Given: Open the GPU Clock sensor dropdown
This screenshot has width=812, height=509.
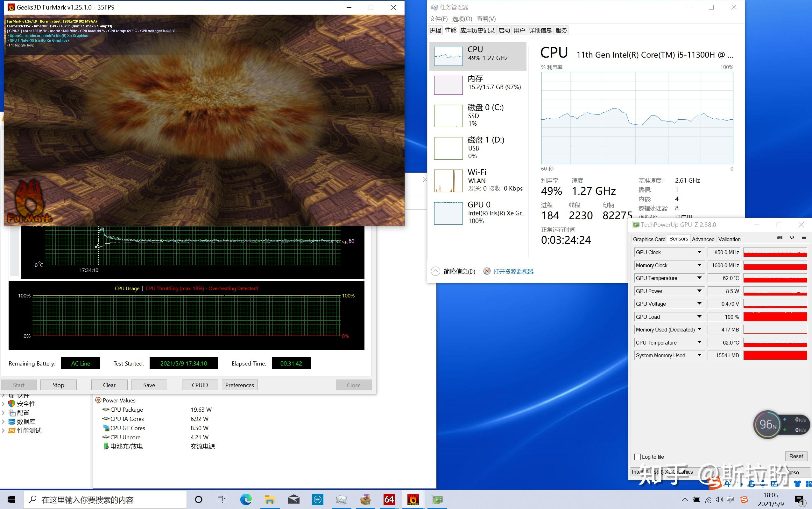Looking at the screenshot, I should [699, 252].
